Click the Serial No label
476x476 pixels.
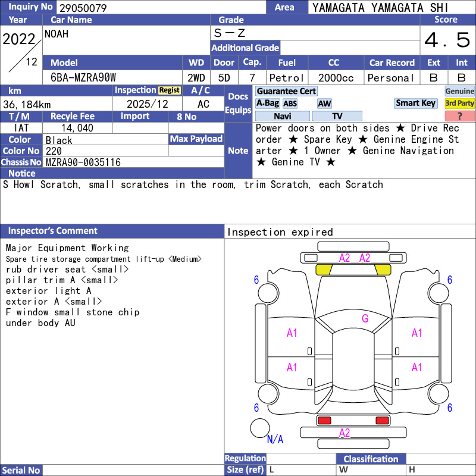[x=21, y=470]
